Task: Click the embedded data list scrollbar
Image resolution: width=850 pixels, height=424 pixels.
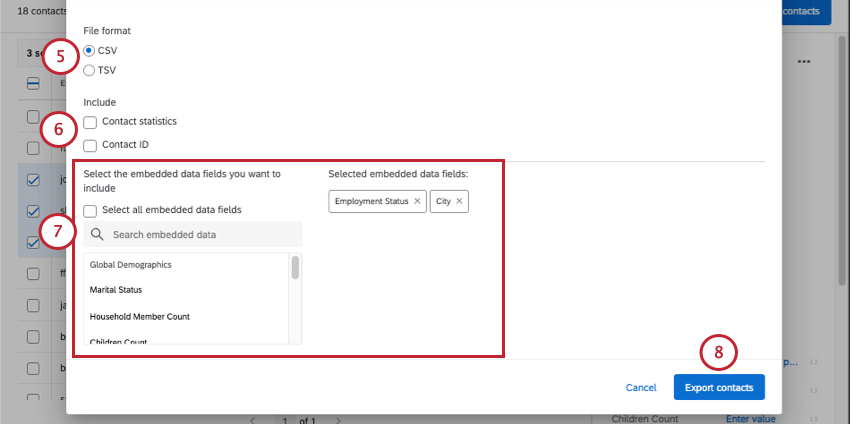Action: click(x=295, y=268)
